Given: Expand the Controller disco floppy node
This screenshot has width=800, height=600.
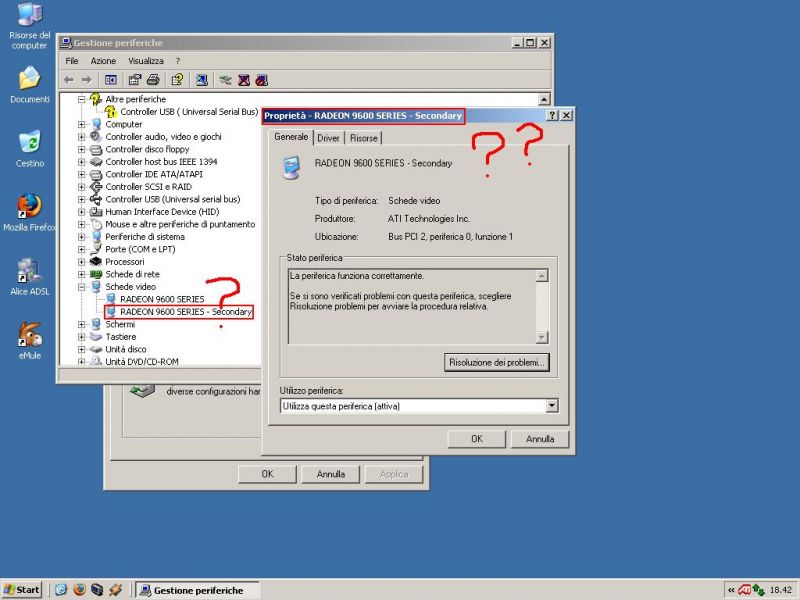Looking at the screenshot, I should point(82,149).
